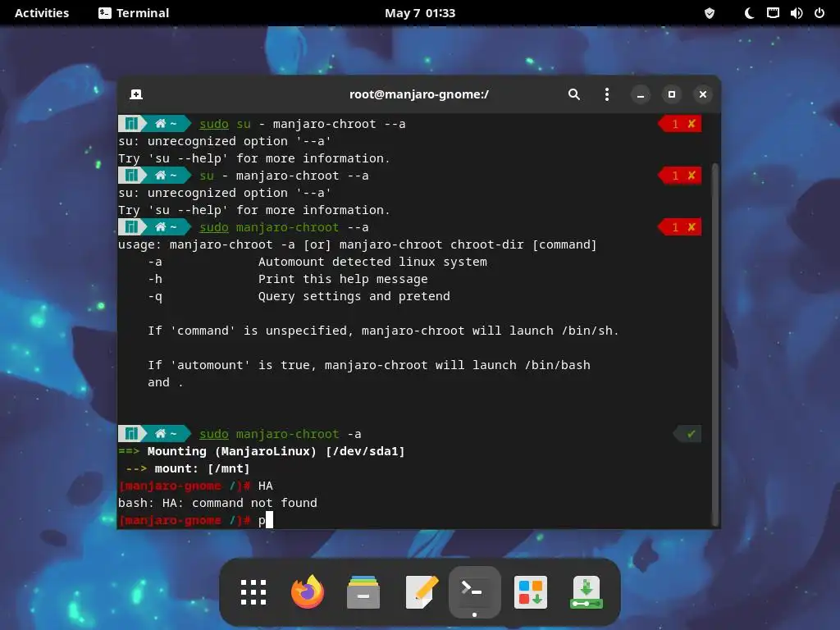
Task: Click the Terminal icon in the dock
Action: tap(474, 592)
